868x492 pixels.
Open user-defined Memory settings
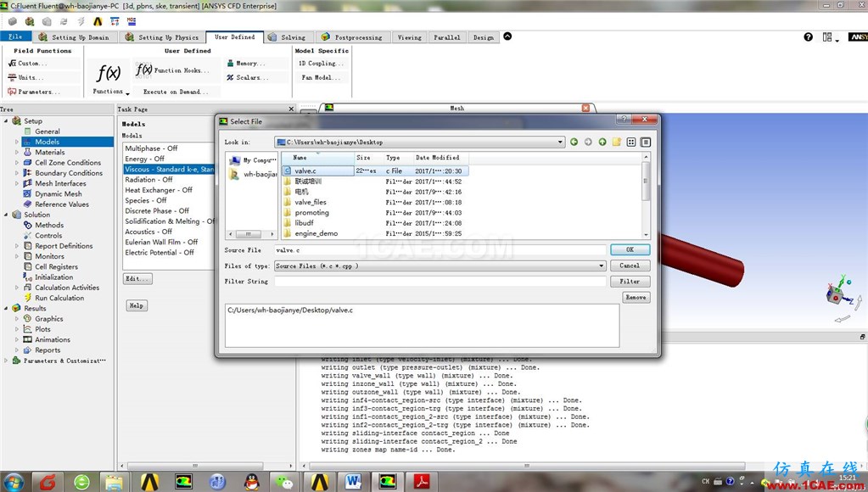pos(246,64)
